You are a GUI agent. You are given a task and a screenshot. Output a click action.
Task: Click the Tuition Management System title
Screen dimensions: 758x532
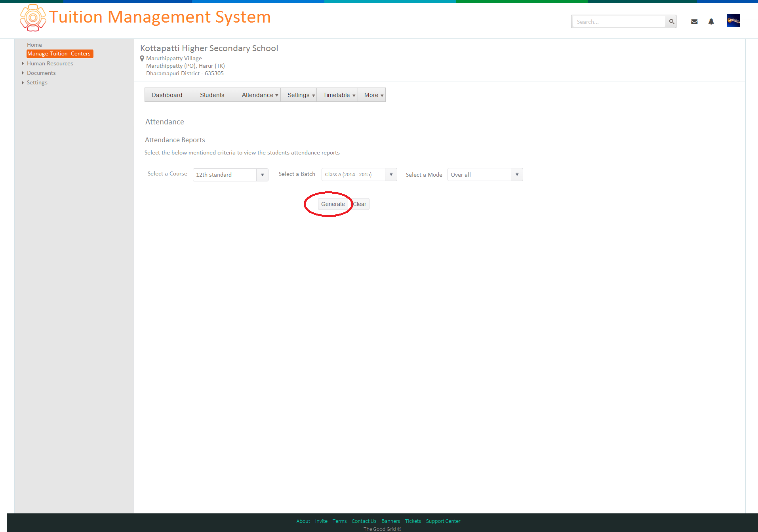(160, 17)
